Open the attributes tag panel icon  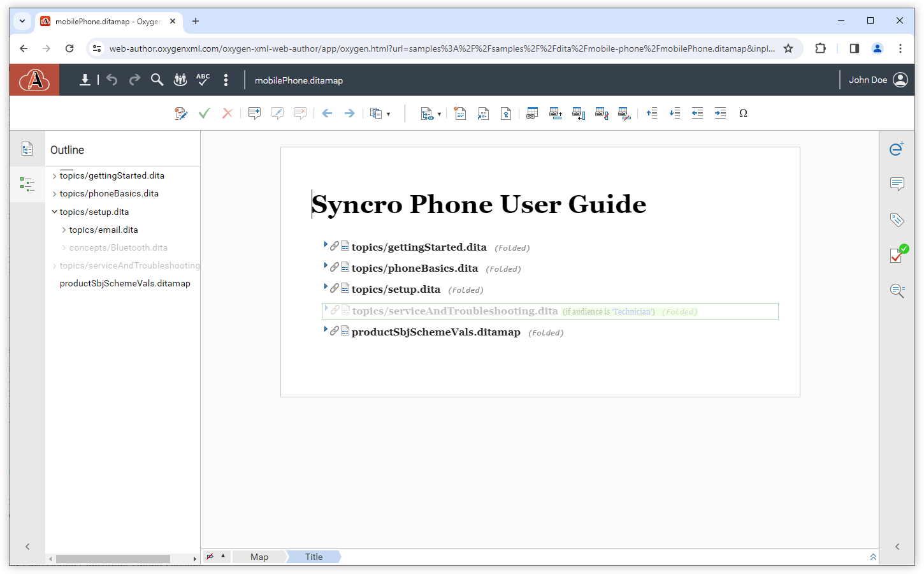(x=897, y=220)
